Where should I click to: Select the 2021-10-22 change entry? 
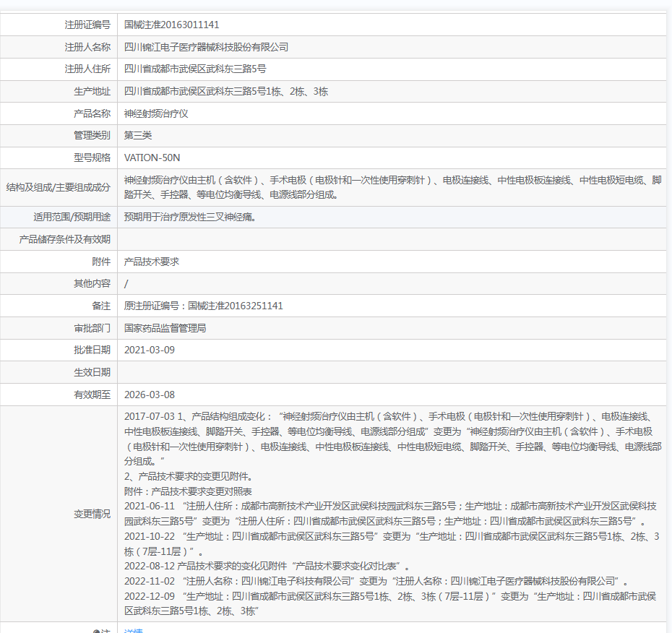coord(392,544)
